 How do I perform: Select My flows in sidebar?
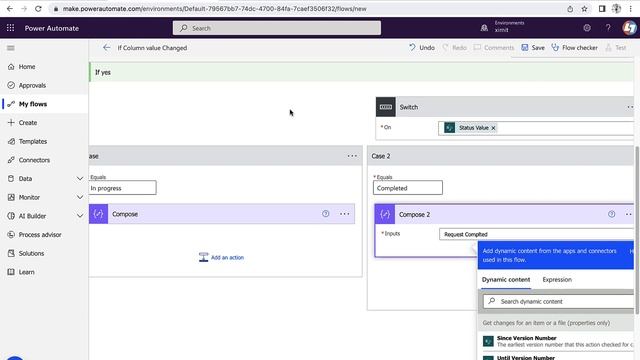pyautogui.click(x=33, y=104)
